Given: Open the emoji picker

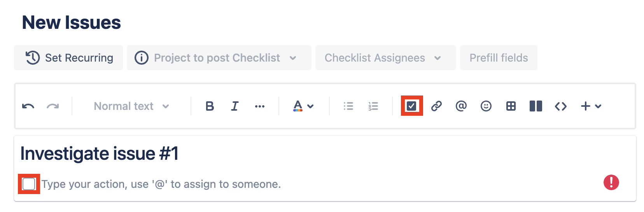Looking at the screenshot, I should point(486,106).
